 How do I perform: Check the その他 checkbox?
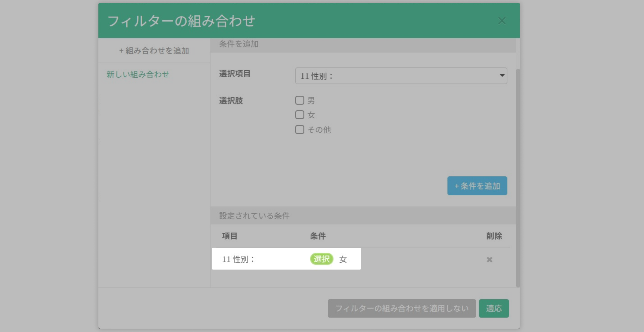pos(300,130)
